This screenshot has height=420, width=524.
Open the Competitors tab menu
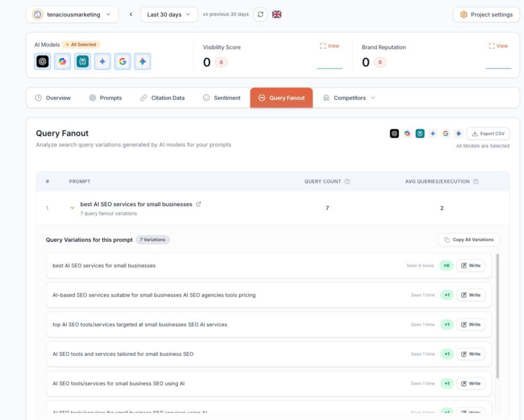tap(348, 98)
